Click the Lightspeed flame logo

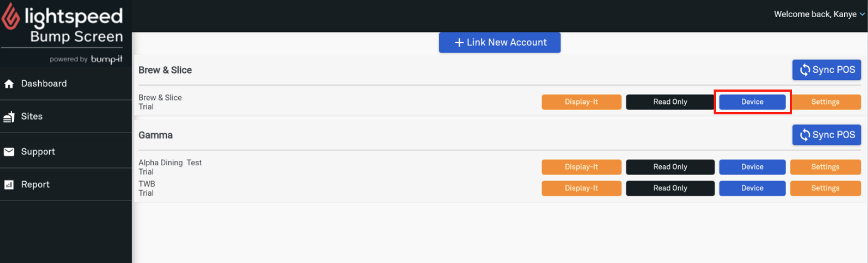(x=10, y=17)
